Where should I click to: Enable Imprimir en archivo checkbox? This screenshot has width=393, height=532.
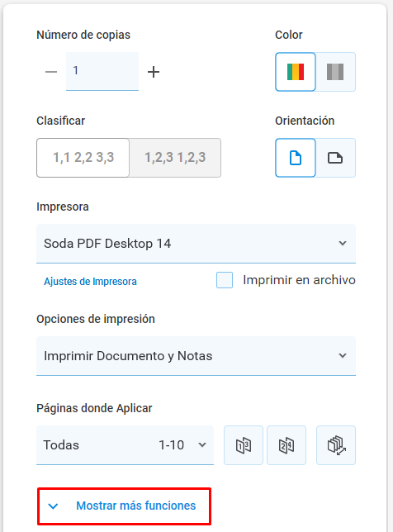(225, 280)
